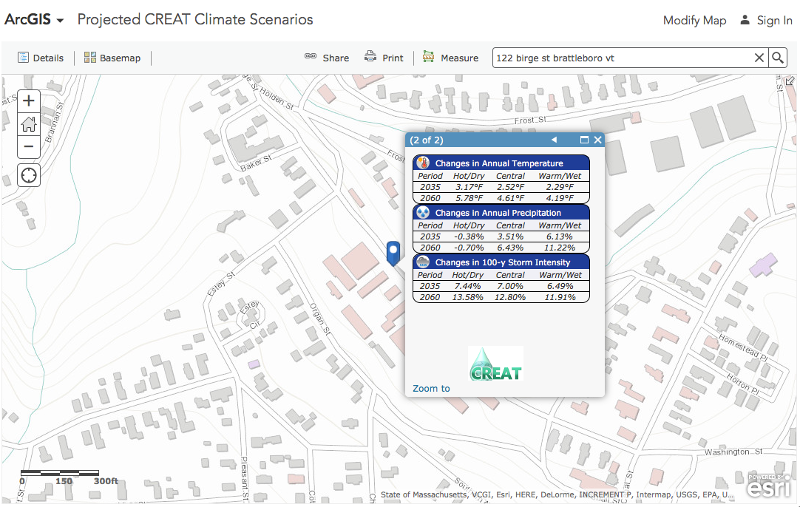Viewport: 800px width, 507px height.
Task: Open the ArcGIS dropdown menu
Action: coord(35,20)
